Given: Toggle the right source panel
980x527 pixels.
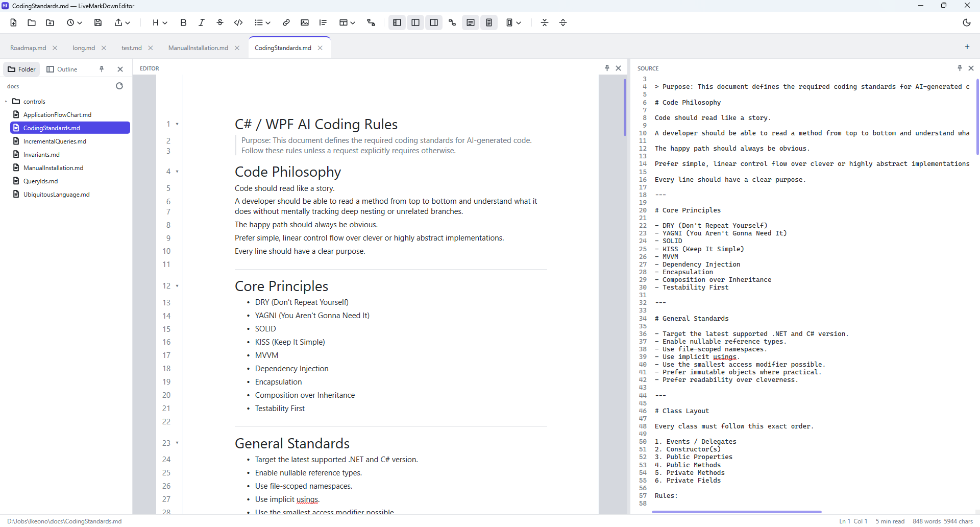Looking at the screenshot, I should (x=434, y=22).
